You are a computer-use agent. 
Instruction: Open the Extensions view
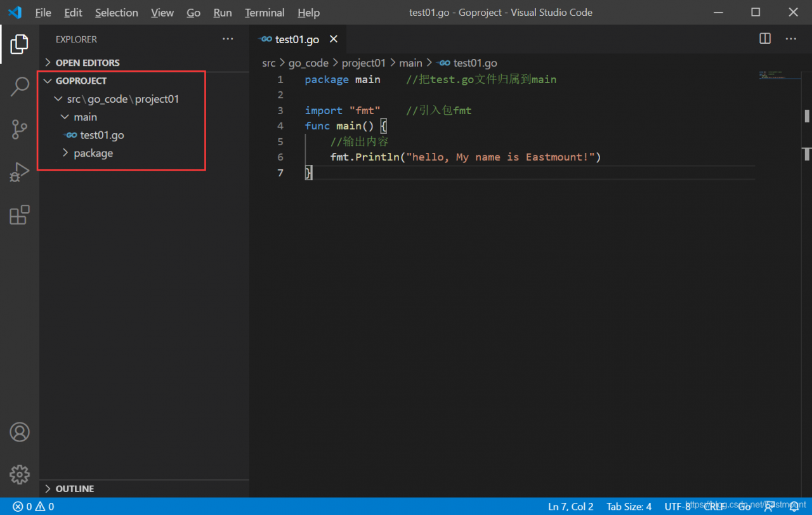pyautogui.click(x=20, y=215)
